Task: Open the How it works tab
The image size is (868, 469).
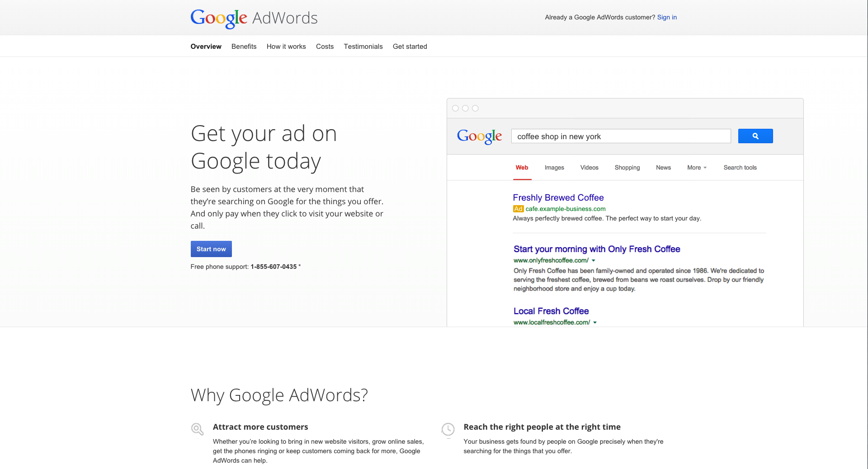Action: pos(286,47)
